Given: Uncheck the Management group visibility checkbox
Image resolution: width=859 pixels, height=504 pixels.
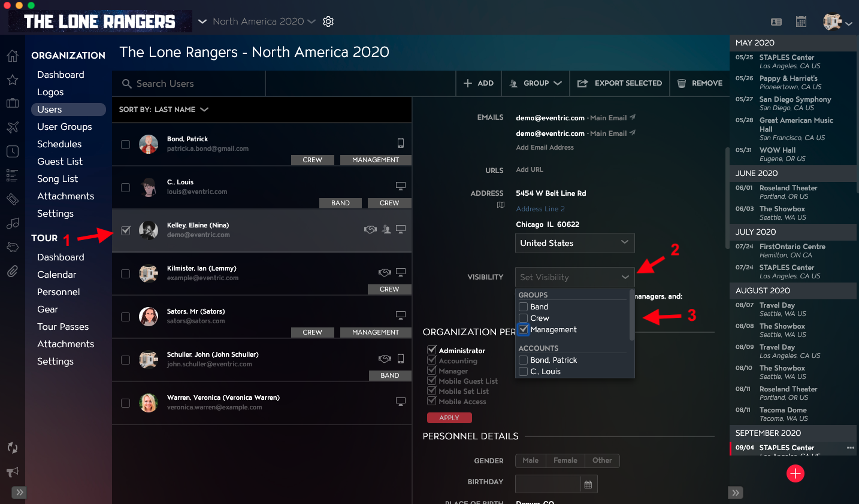Looking at the screenshot, I should coord(524,330).
